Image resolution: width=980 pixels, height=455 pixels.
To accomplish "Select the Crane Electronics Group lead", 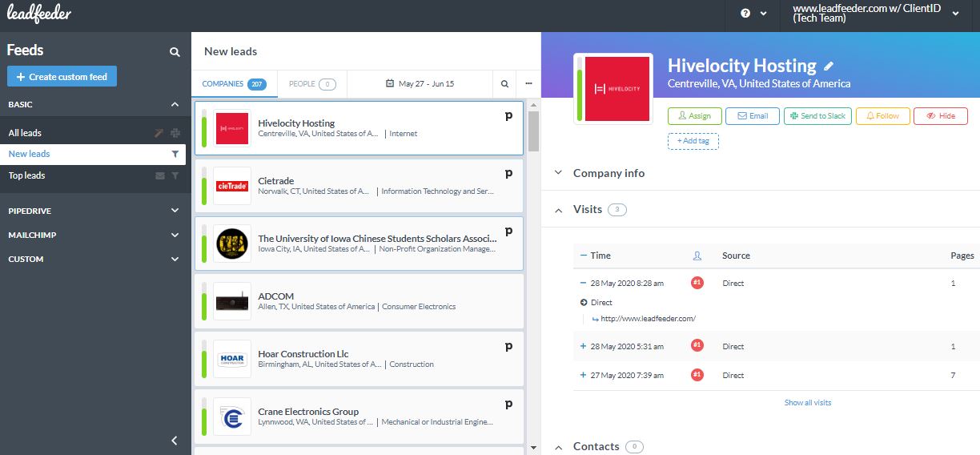I will pyautogui.click(x=359, y=417).
